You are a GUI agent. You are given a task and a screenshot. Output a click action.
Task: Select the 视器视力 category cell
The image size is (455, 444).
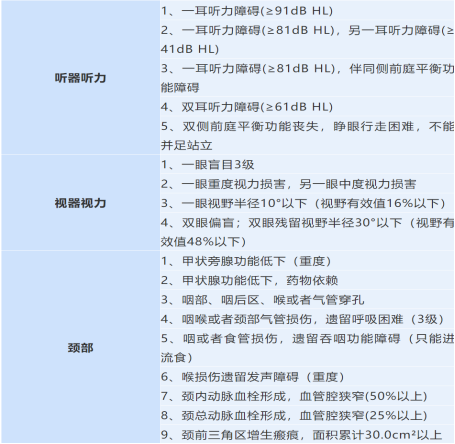pyautogui.click(x=80, y=203)
